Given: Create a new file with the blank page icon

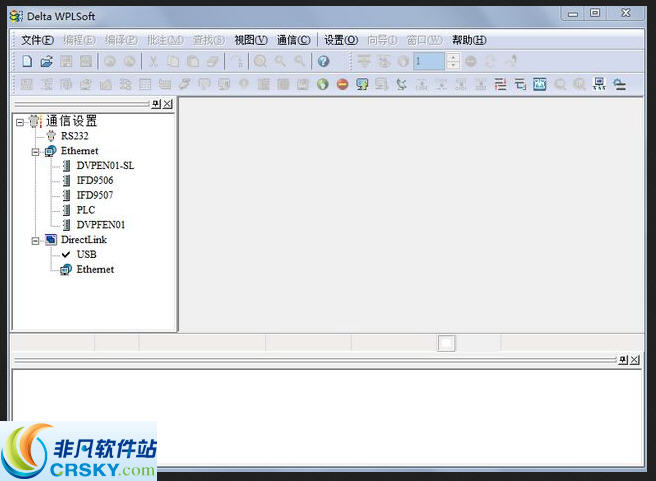Looking at the screenshot, I should pos(27,61).
